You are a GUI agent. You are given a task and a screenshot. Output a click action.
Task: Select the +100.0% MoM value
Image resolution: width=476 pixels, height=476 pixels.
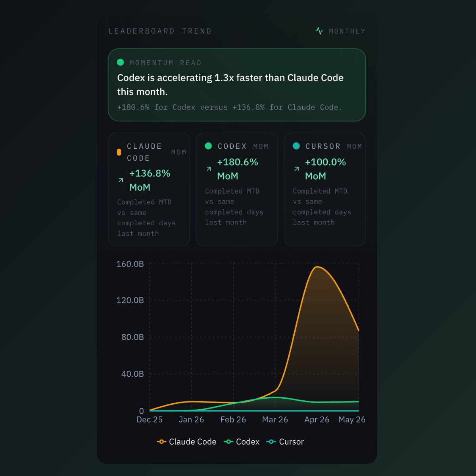(325, 169)
